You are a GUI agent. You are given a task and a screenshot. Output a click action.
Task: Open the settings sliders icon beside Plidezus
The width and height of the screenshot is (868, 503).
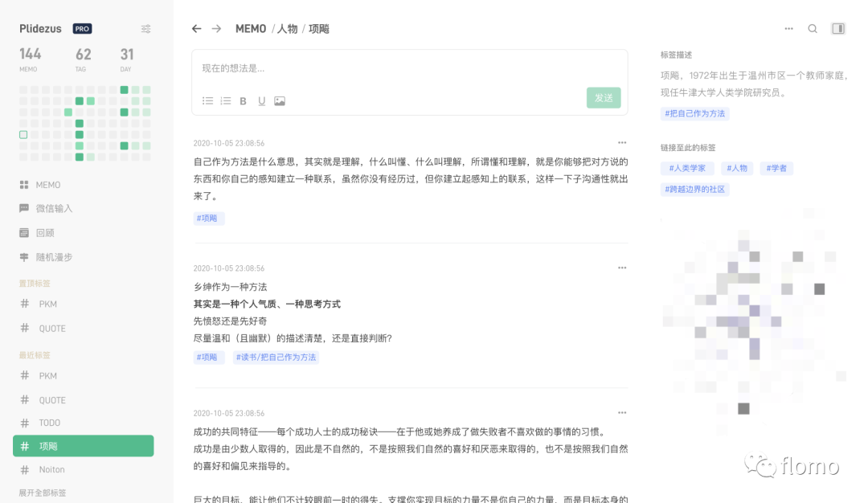[x=145, y=29]
